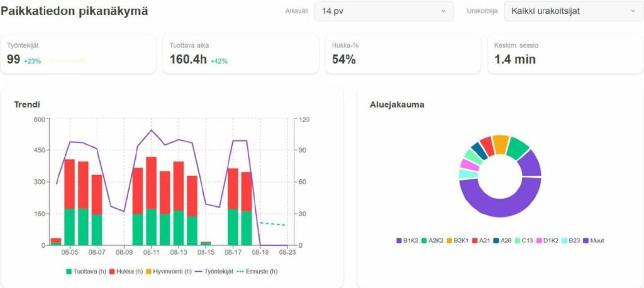Select the Työntekijät 99 stat card
644x288 pixels.
coord(78,54)
